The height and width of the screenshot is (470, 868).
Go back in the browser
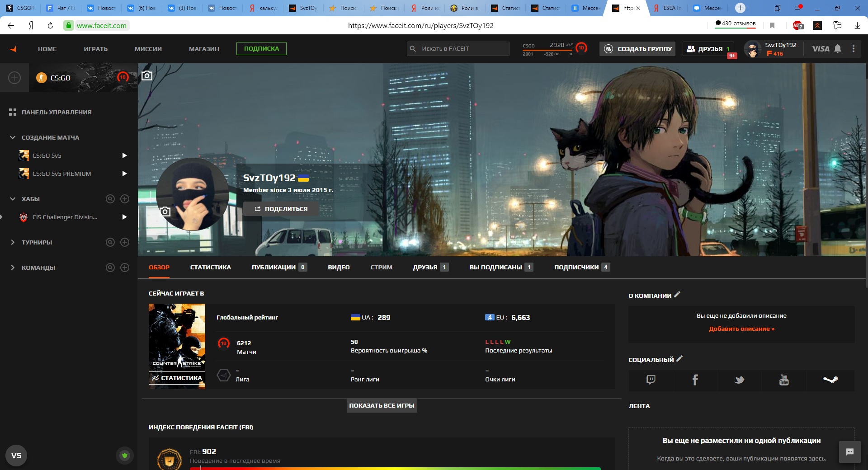tap(11, 26)
